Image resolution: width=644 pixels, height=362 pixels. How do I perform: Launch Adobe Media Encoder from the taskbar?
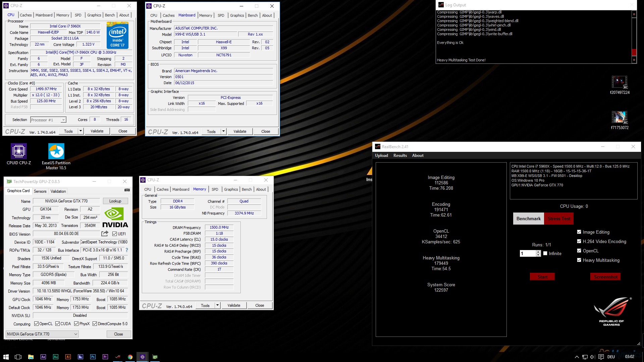pyautogui.click(x=80, y=357)
